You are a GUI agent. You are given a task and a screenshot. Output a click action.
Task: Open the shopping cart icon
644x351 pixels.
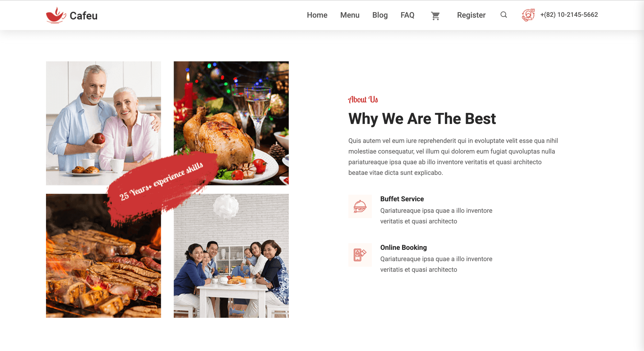click(435, 16)
